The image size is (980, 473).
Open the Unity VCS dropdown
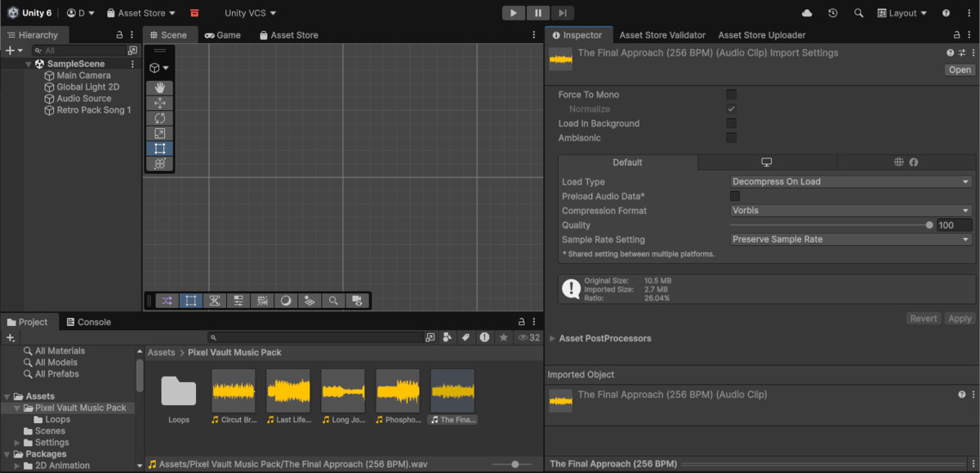251,13
